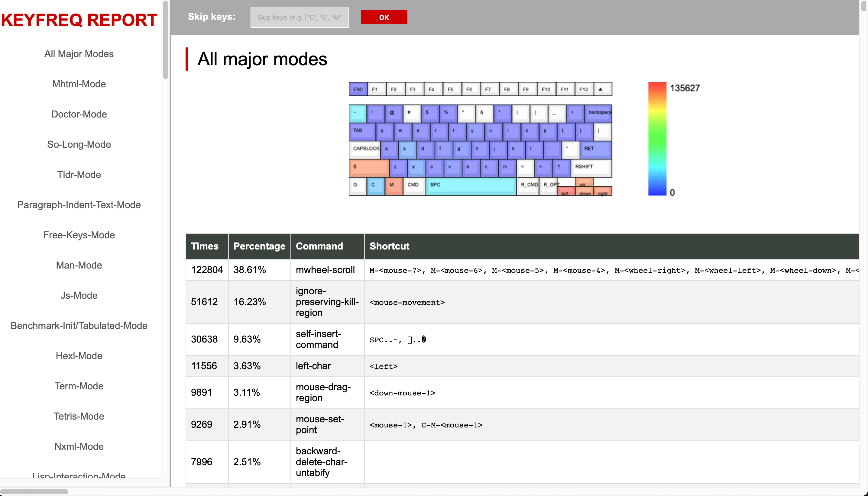Click the TAB key on heatmap
This screenshot has height=496, width=868.
[x=362, y=131]
